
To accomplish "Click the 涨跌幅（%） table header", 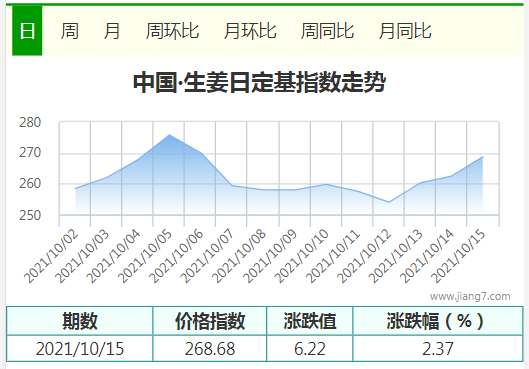I will point(438,321).
